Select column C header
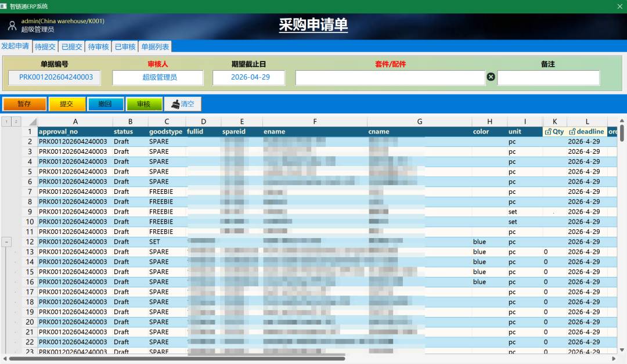Viewport: 627px width, 364px height. (x=167, y=121)
